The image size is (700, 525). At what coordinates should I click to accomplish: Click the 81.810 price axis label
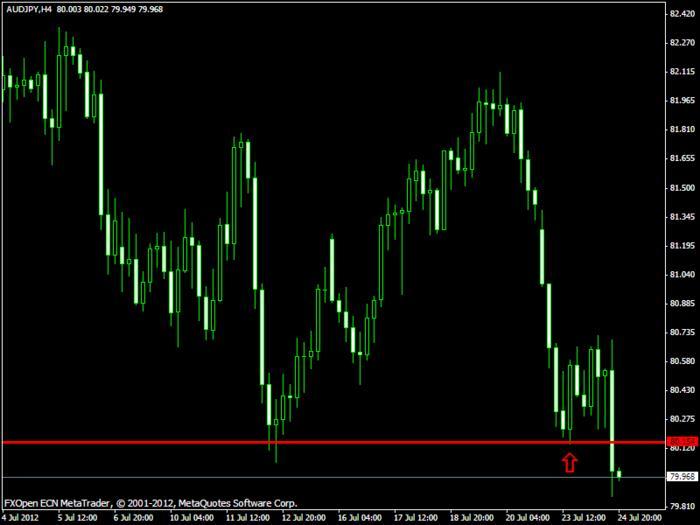coord(683,129)
